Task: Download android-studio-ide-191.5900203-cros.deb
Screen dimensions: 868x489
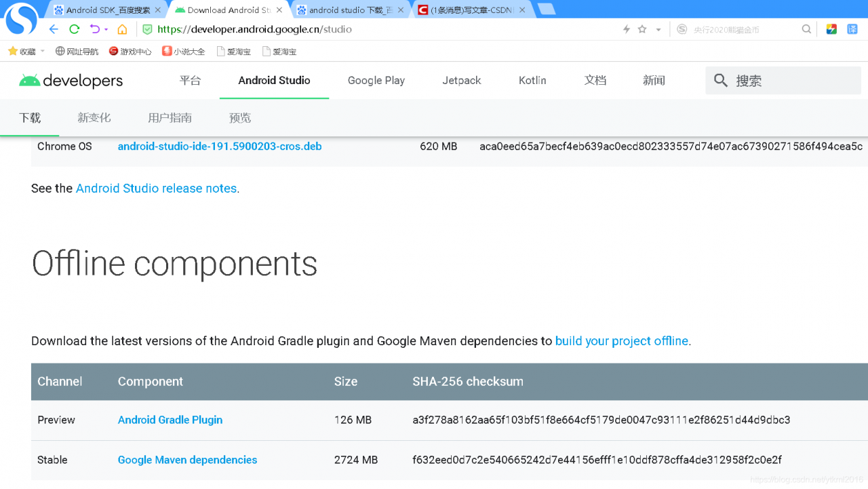Action: tap(220, 146)
